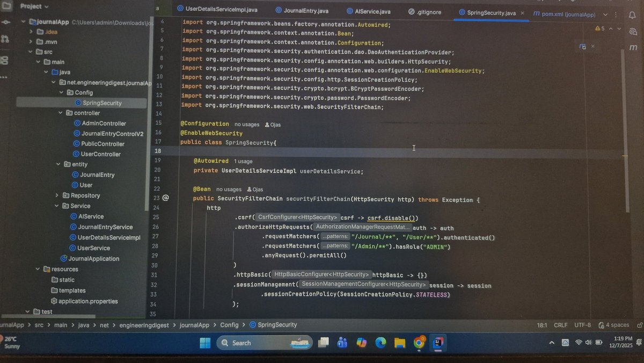
Task: Open the Project tool window folder icon
Action: 6,6
